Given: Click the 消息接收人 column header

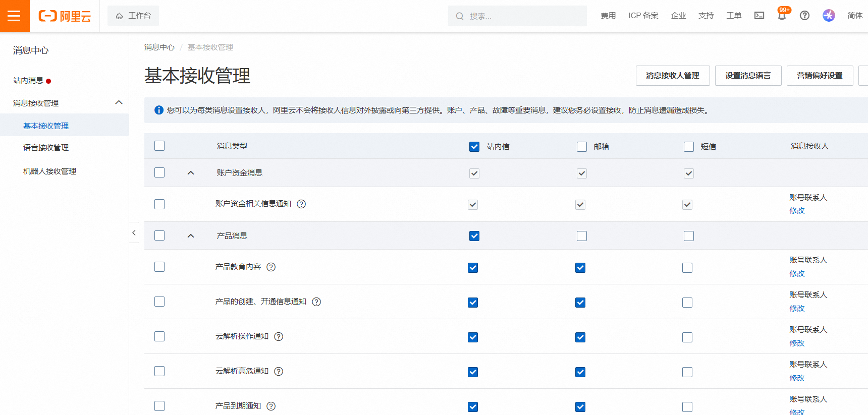Looking at the screenshot, I should pos(809,146).
